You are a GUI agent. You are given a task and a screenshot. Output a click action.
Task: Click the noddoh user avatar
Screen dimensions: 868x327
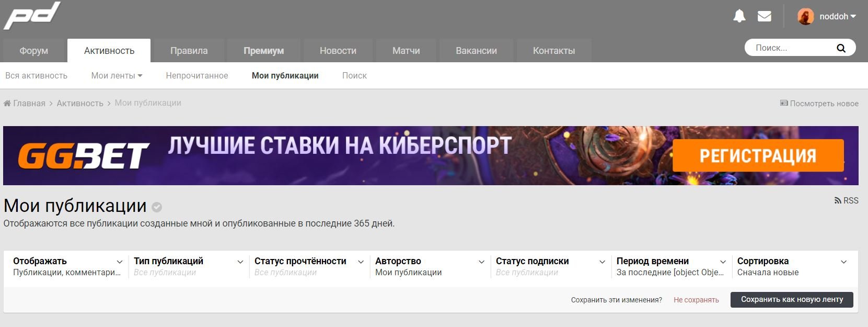point(805,17)
